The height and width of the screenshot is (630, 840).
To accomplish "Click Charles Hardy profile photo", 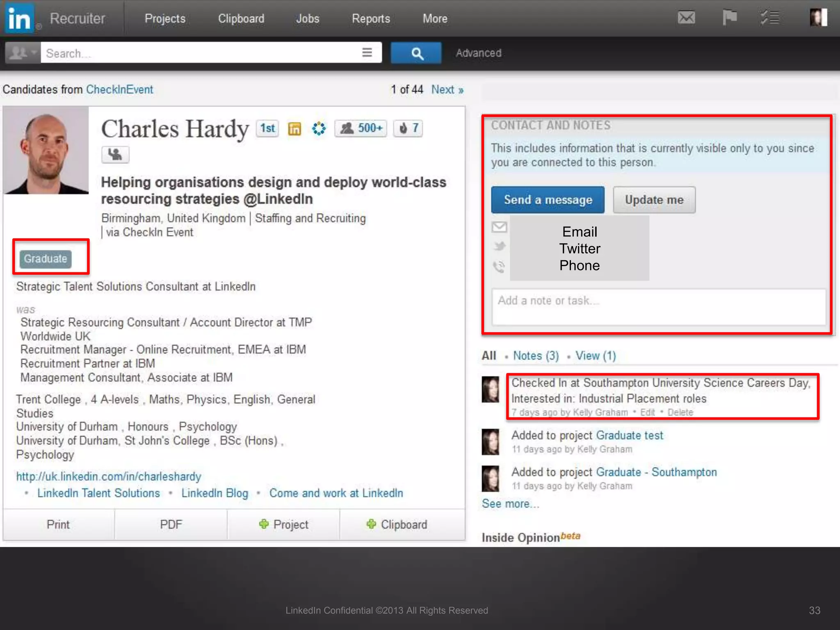I will point(46,150).
